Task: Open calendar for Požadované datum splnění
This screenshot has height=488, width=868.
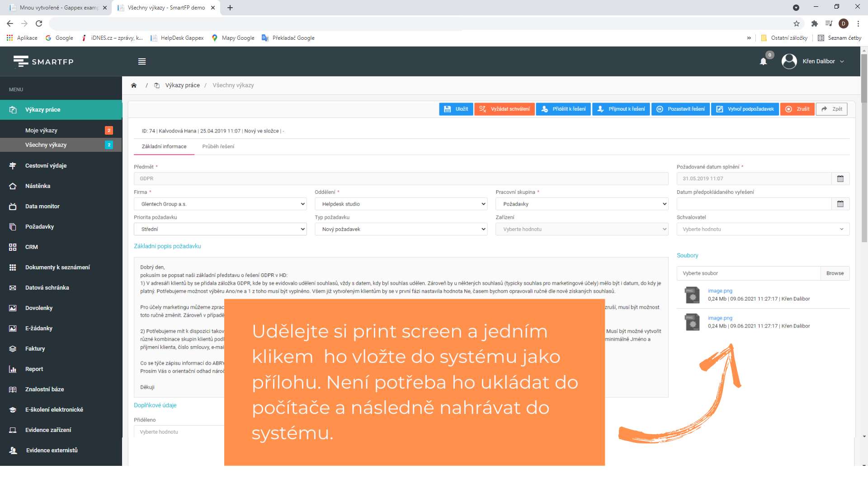Action: coord(840,178)
